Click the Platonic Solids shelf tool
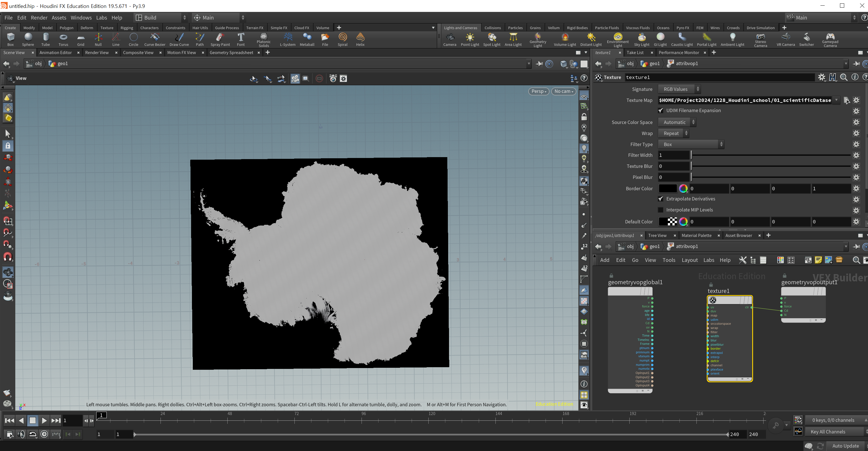868x451 pixels. click(264, 39)
